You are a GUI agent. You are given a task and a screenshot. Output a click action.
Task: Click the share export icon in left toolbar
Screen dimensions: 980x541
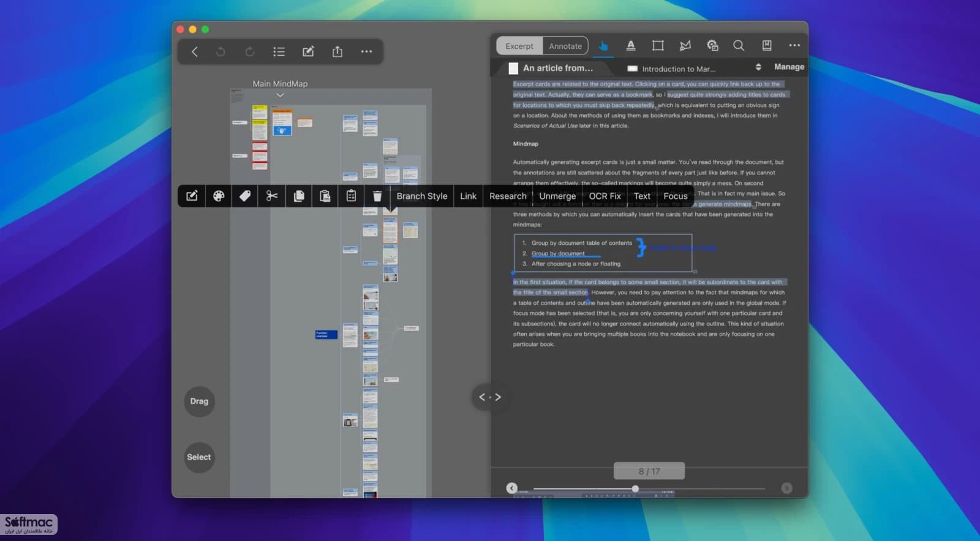(x=337, y=51)
